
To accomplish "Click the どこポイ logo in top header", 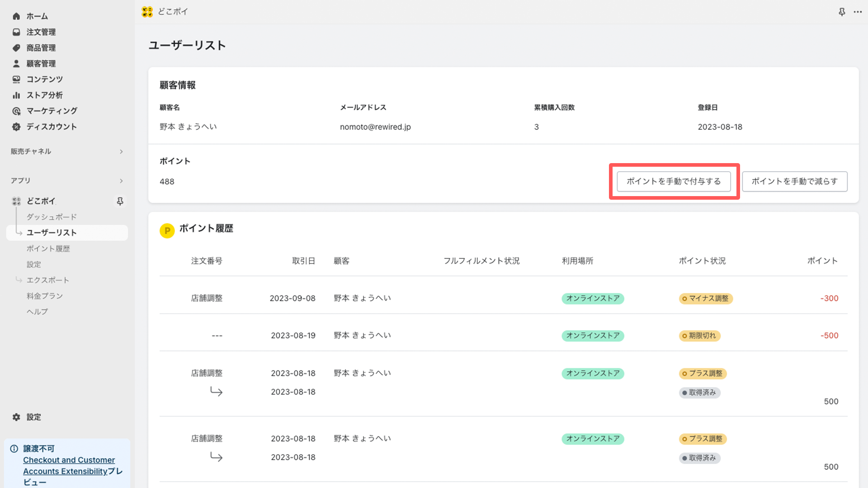I will tap(147, 12).
